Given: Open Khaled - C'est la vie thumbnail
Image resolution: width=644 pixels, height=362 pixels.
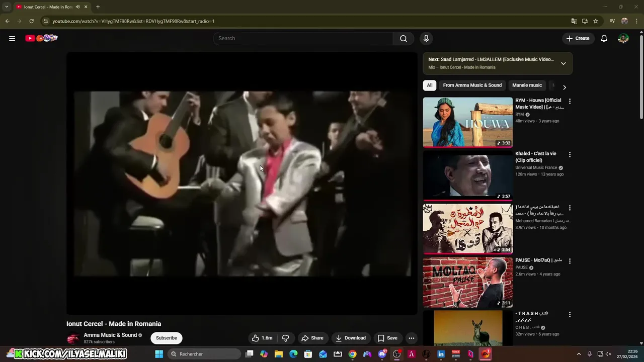Looking at the screenshot, I should pos(468,175).
